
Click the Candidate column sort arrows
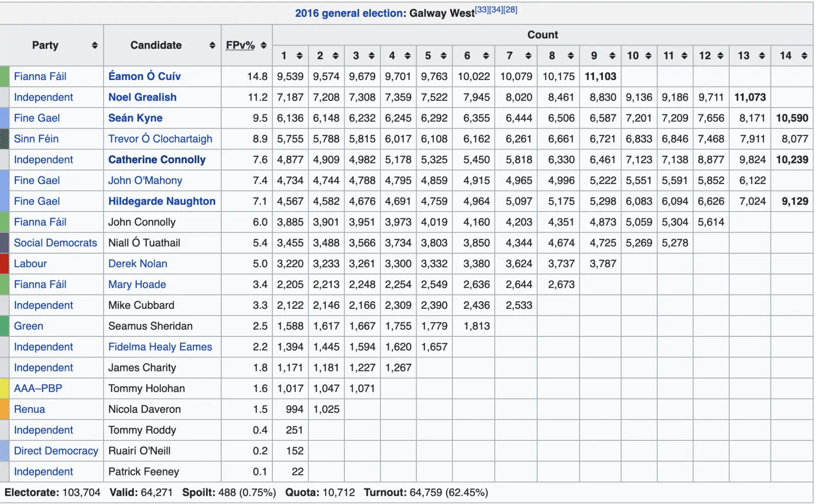pyautogui.click(x=212, y=45)
